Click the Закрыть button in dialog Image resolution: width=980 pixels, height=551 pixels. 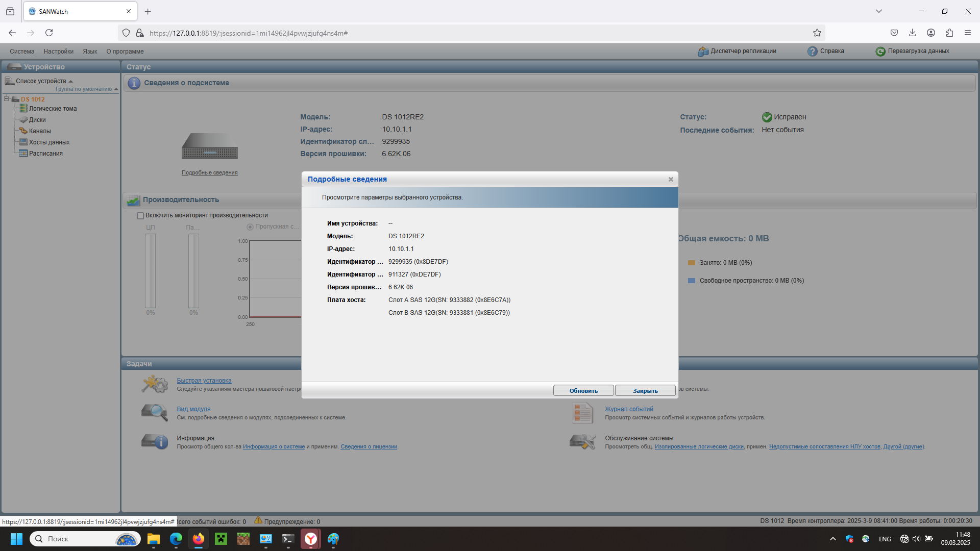click(645, 391)
